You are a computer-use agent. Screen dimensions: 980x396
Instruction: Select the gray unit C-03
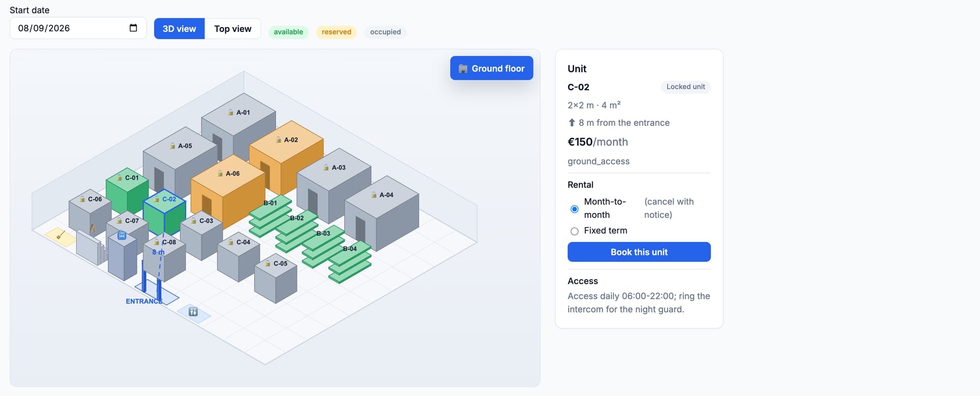pos(202,236)
